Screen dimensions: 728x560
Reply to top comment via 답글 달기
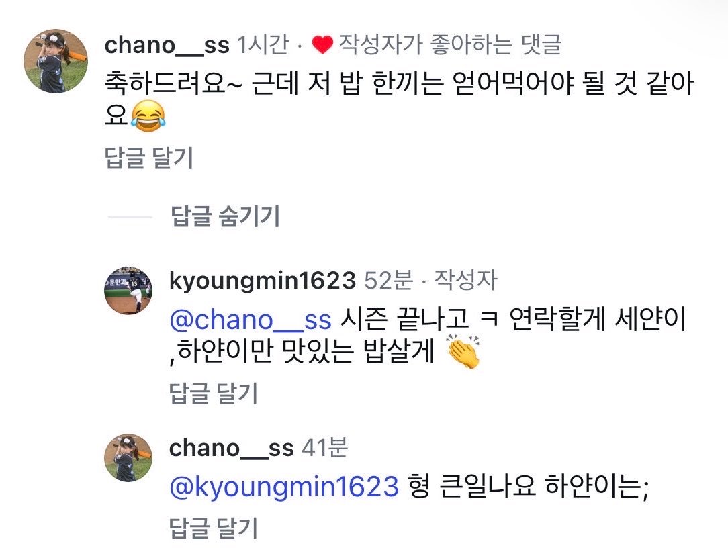click(148, 157)
